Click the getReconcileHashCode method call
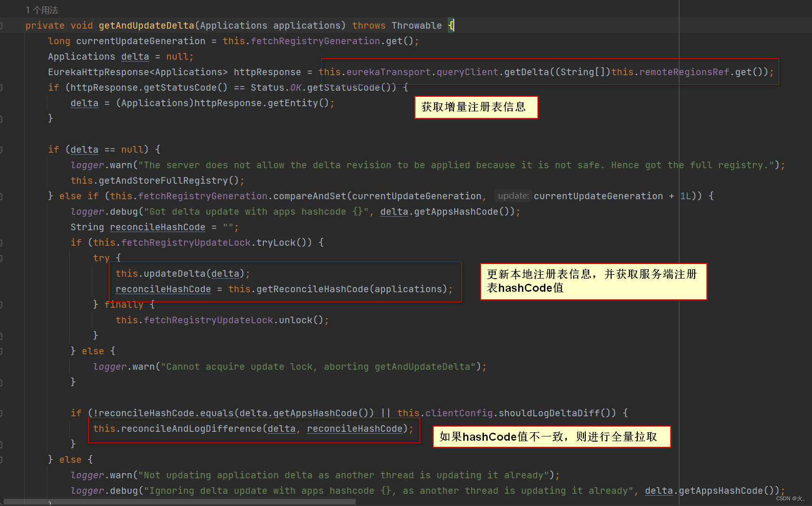This screenshot has height=506, width=812. [313, 289]
